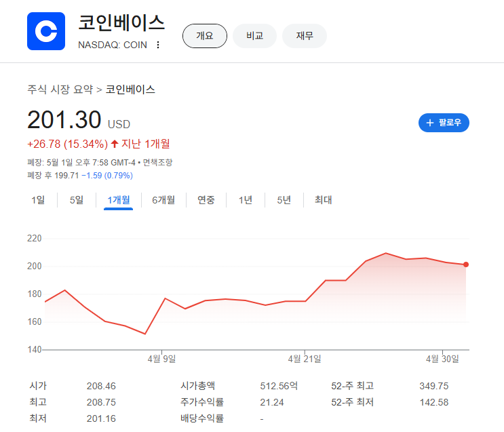504x432 pixels.
Task: Click the 4월 21일 axis label
Action: pos(305,359)
